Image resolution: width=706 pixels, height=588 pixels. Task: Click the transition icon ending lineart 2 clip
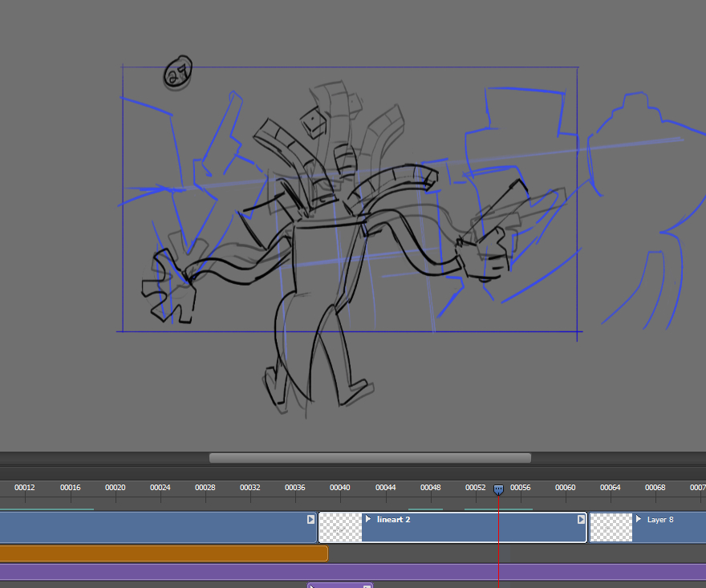(581, 520)
